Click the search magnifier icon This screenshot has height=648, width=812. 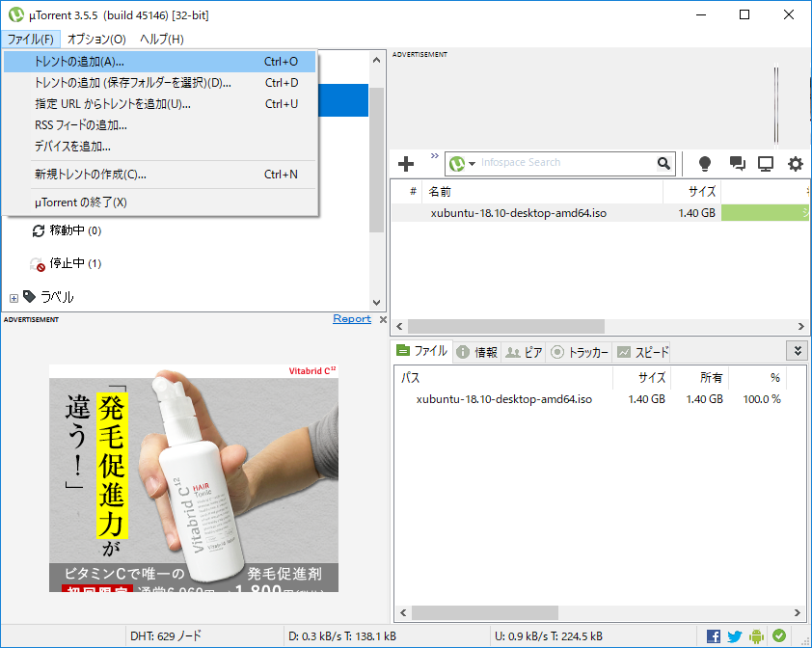pyautogui.click(x=663, y=163)
